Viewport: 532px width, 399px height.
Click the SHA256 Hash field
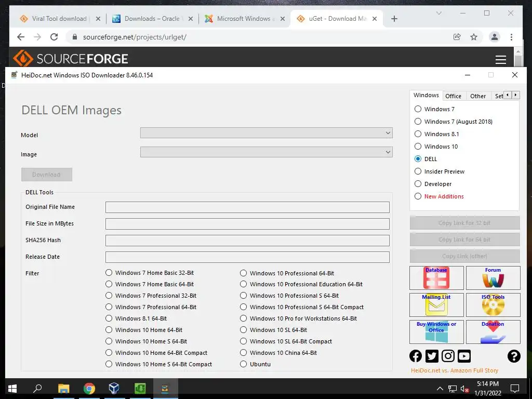tap(247, 241)
